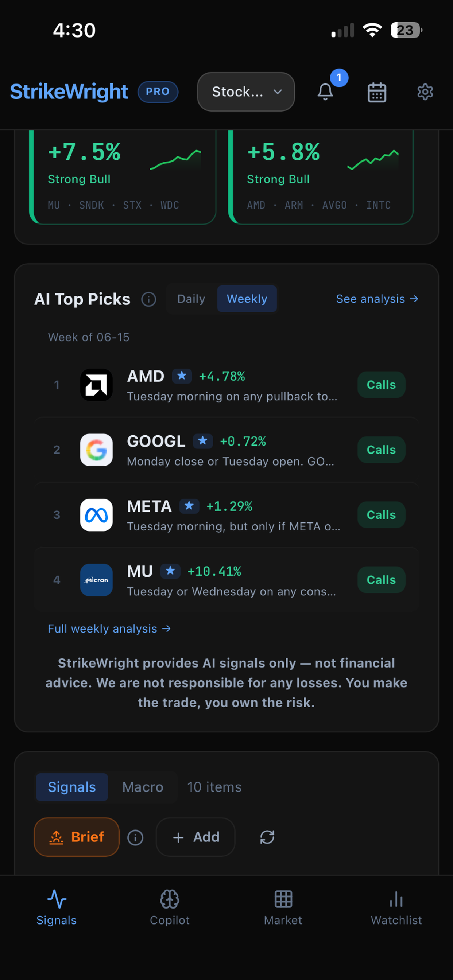Open the Market grid icon tab
Screen dimensions: 453x980
click(x=283, y=907)
